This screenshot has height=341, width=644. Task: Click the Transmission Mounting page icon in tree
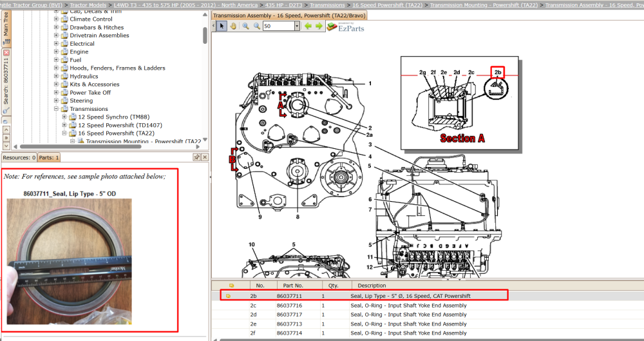[80, 141]
